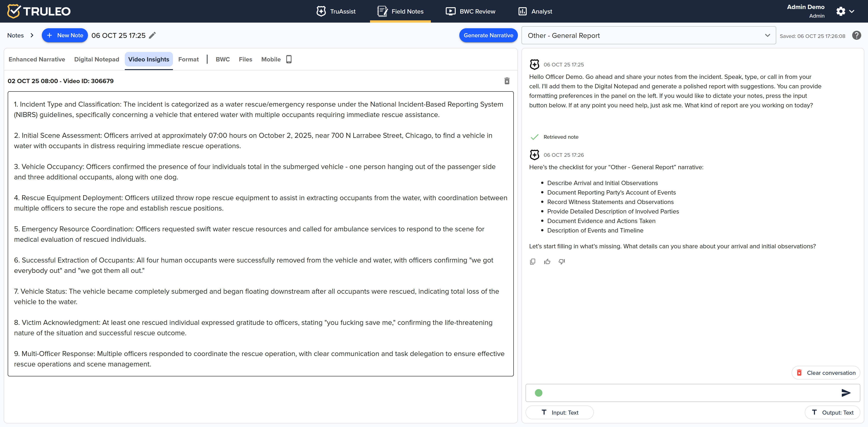The height and width of the screenshot is (427, 868).
Task: Toggle the Input: Text mode
Action: [559, 413]
